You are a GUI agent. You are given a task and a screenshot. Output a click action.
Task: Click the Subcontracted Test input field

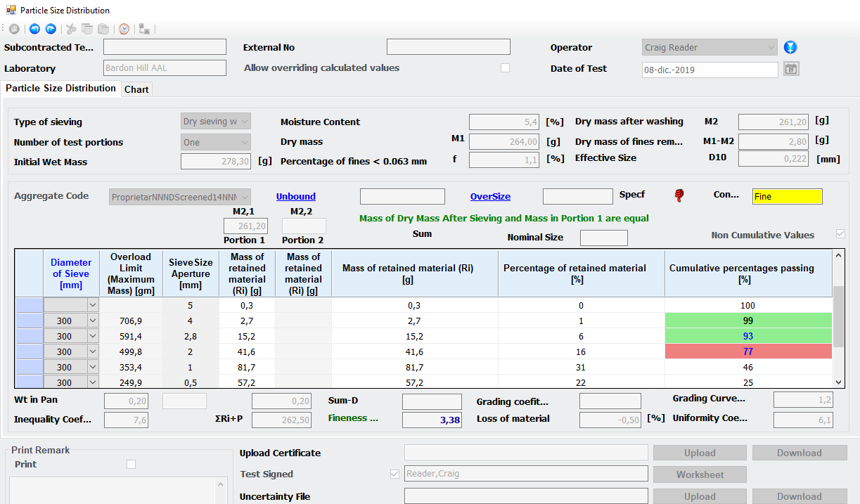pos(165,47)
